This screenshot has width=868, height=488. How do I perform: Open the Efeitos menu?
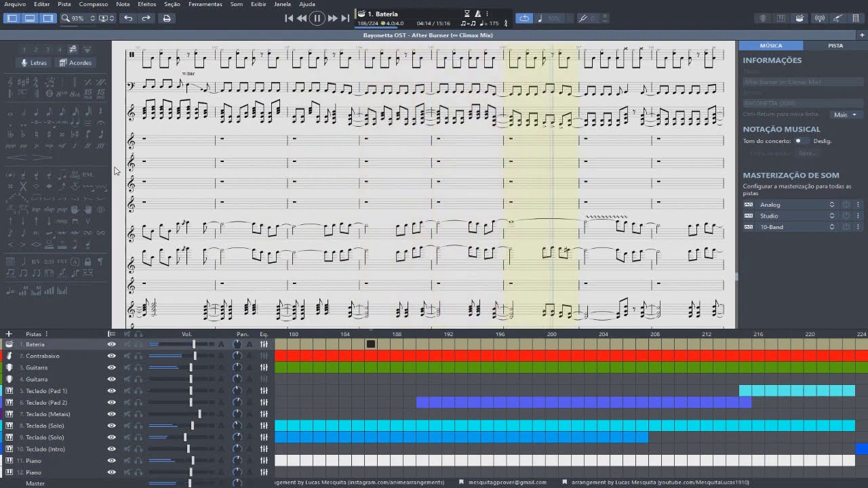[x=146, y=4]
